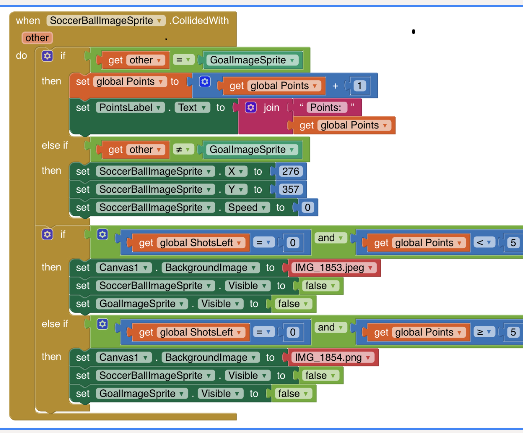
Task: Click mutator gear on first if block
Action: coord(47,56)
